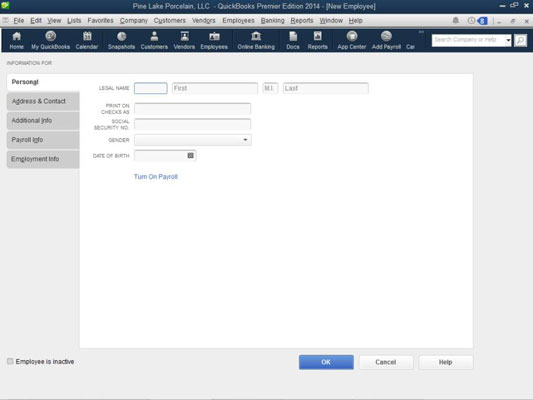
Task: Launch Online Banking from toolbar
Action: click(256, 40)
